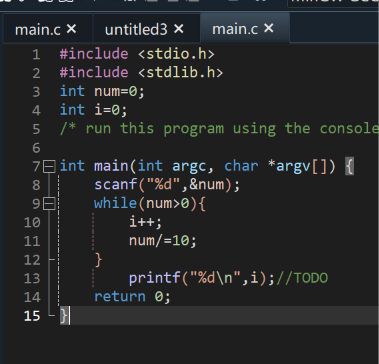This screenshot has height=364, width=379.
Task: Click the highlighted closing brace on line 15
Action: [64, 316]
